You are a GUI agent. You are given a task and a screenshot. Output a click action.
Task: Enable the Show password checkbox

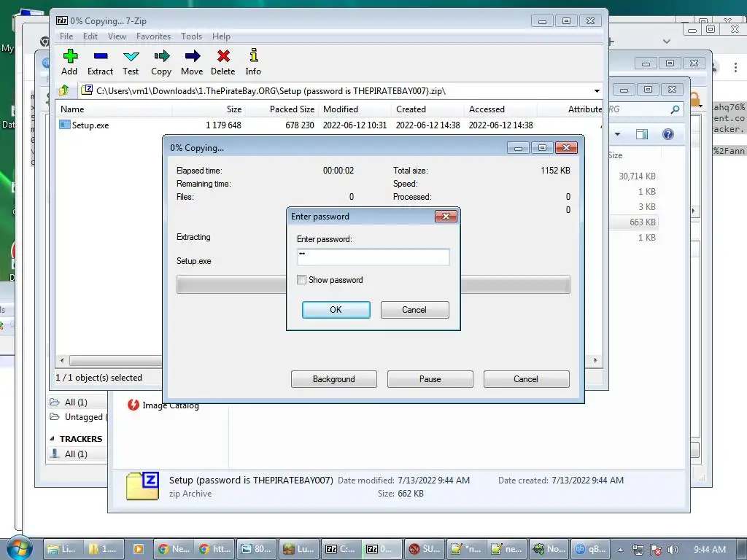301,280
